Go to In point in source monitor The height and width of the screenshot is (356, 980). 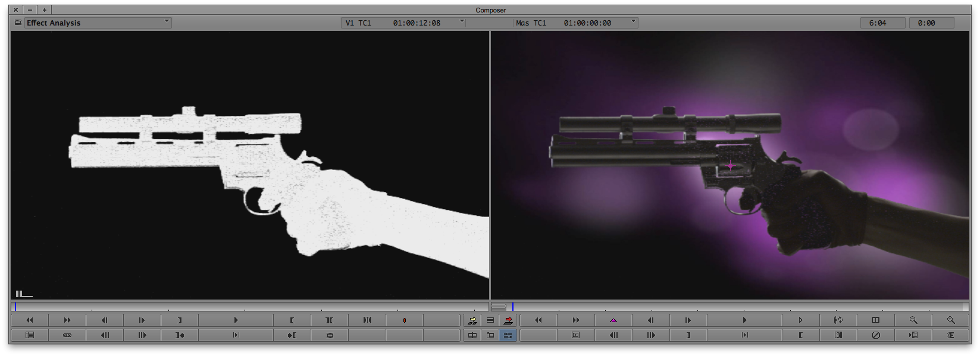[x=292, y=335]
